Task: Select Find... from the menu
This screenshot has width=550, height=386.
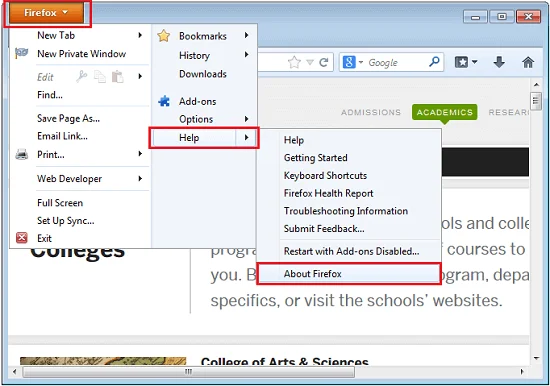Action: click(x=50, y=95)
